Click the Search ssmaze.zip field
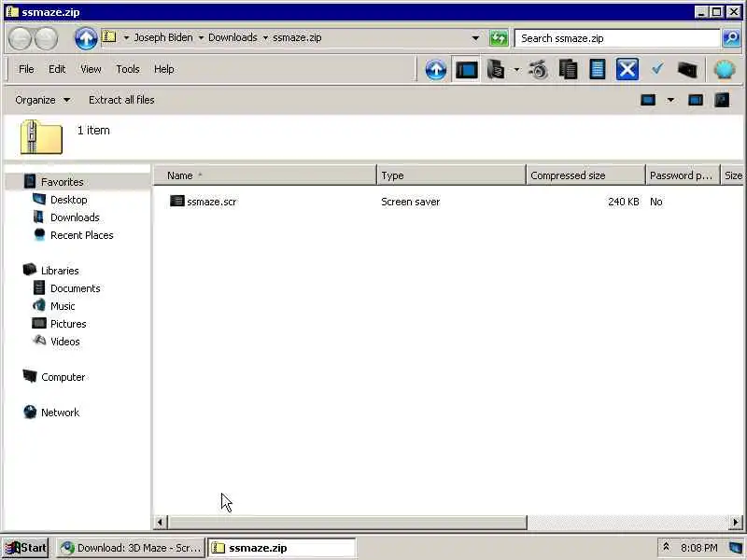Viewport: 747px width, 560px height. coord(617,38)
